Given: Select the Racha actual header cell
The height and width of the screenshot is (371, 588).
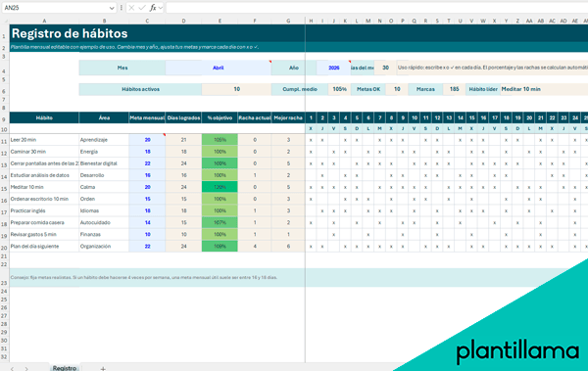Looking at the screenshot, I should [255, 117].
